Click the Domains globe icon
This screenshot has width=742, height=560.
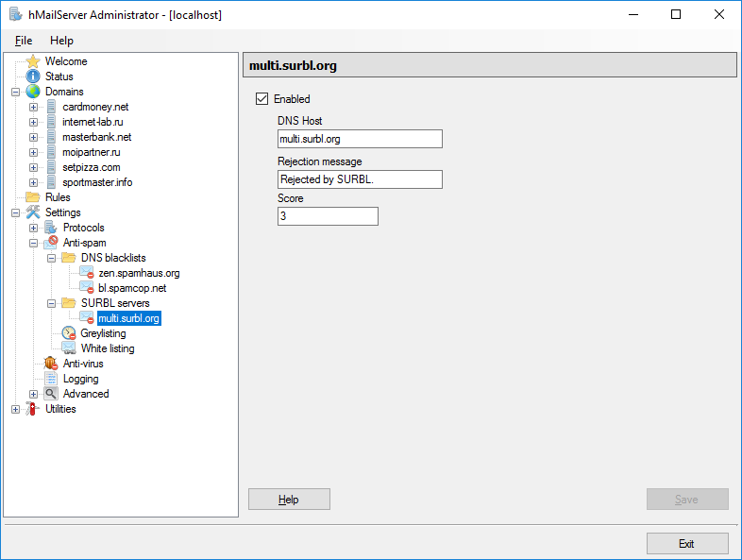(x=33, y=92)
